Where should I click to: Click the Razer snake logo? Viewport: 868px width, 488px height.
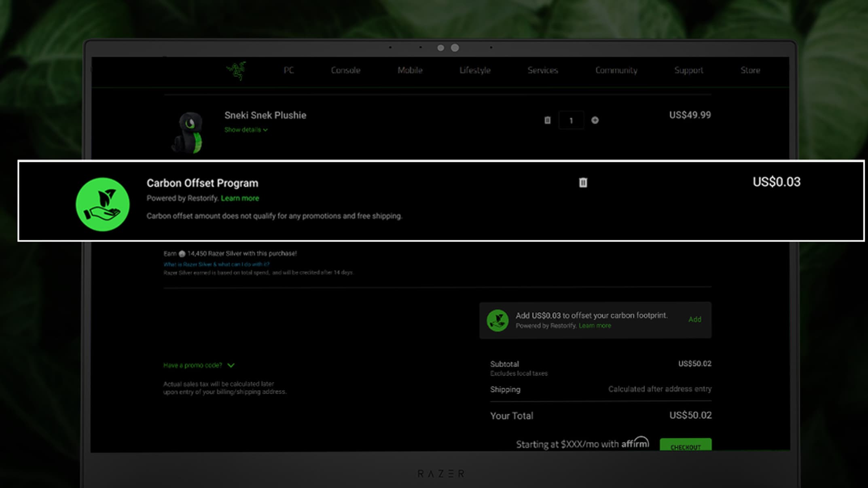tap(236, 71)
